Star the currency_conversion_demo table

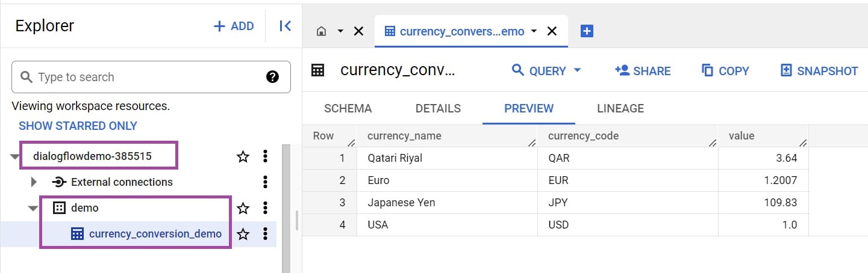243,234
